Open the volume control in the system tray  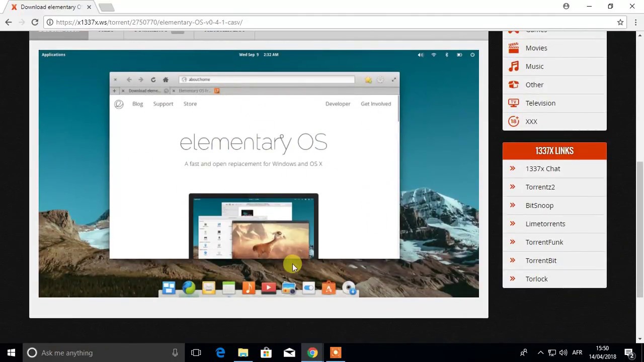coord(563,352)
